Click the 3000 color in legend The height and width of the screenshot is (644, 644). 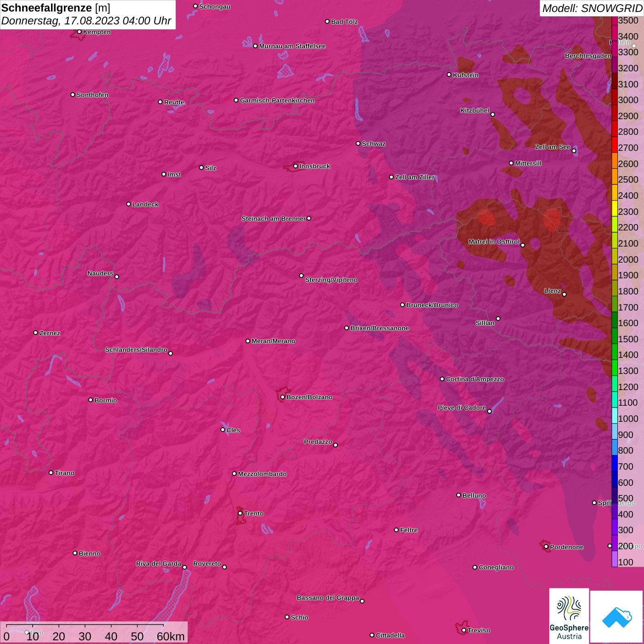pyautogui.click(x=615, y=97)
